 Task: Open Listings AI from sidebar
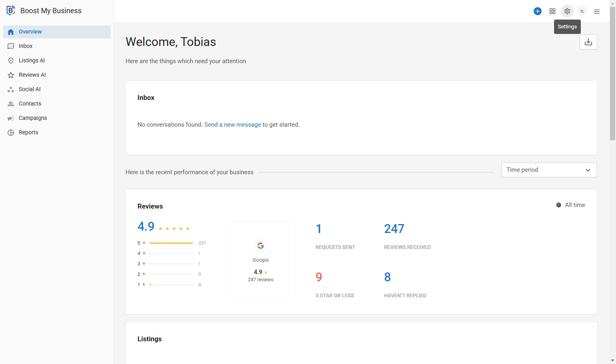coord(32,60)
